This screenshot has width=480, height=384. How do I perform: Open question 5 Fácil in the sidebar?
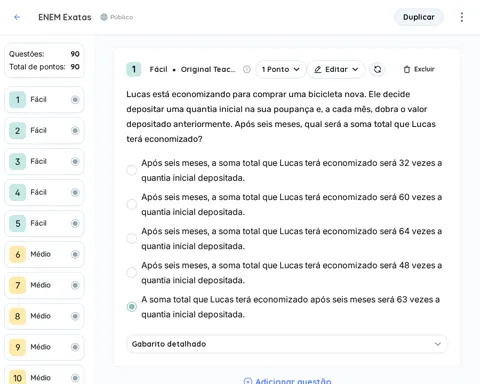pyautogui.click(x=44, y=223)
